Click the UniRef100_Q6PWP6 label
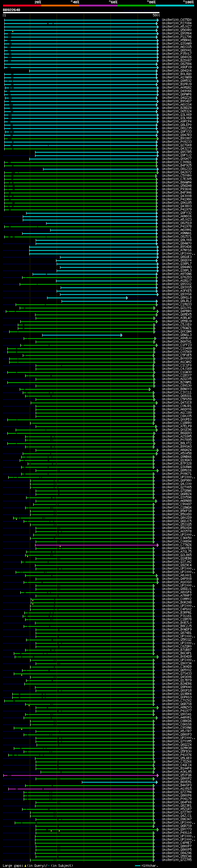 (177, 94)
